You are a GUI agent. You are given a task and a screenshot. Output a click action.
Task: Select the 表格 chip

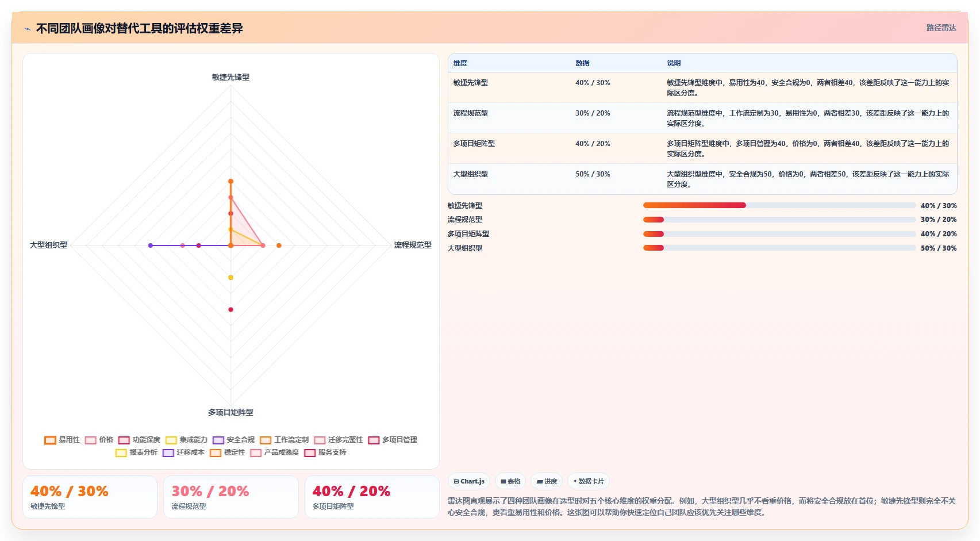tap(510, 481)
